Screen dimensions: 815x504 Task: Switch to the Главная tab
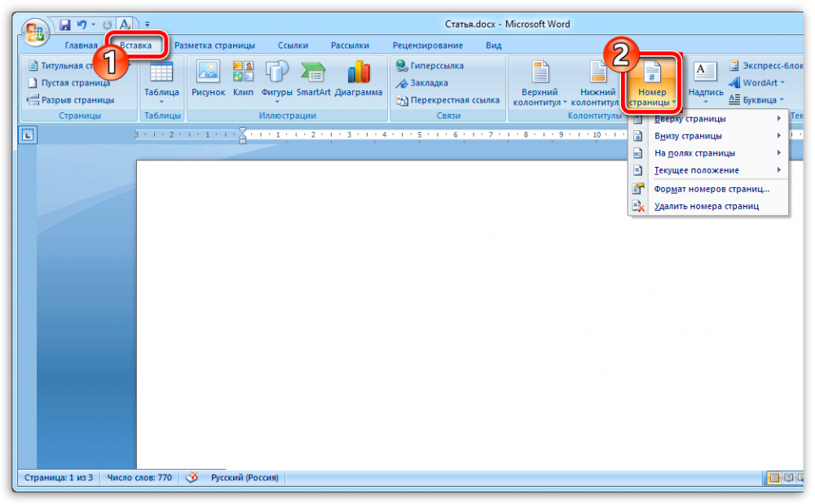coord(81,46)
